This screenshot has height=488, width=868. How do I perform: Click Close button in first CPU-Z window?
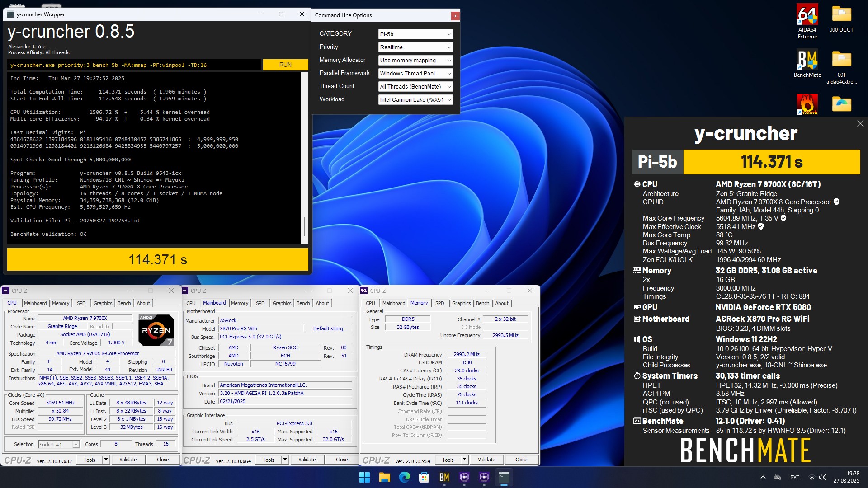click(x=163, y=460)
